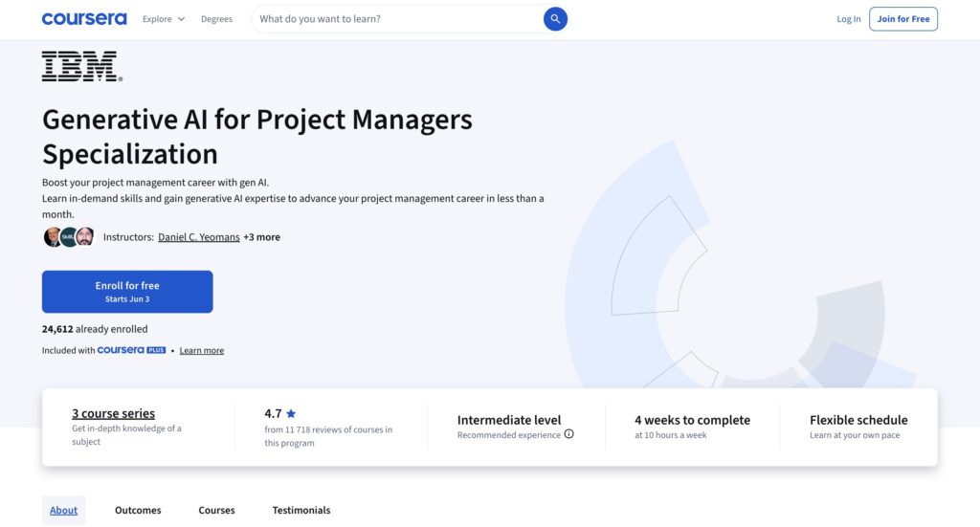Select the About tab

[x=64, y=510]
